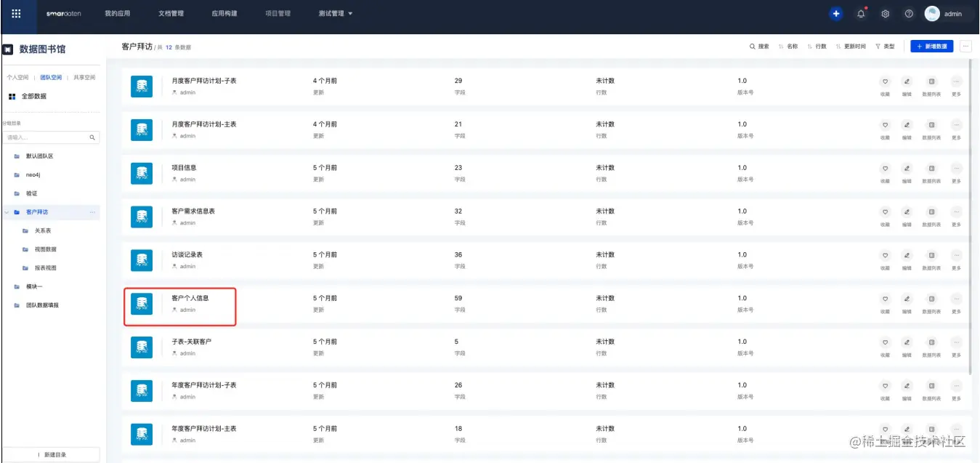Open 客户需求信息表 dataset name
980x463 pixels.
pyautogui.click(x=193, y=211)
